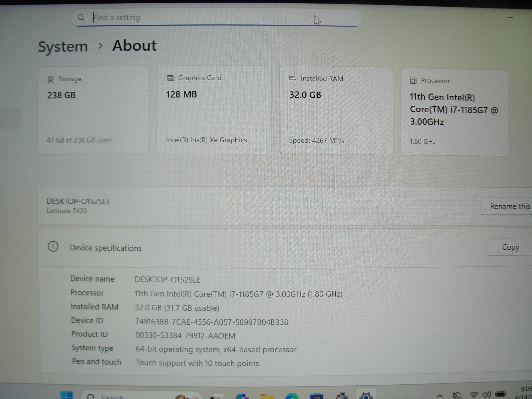Select the 64-bit operating system value
This screenshot has height=399, width=532.
point(216,349)
